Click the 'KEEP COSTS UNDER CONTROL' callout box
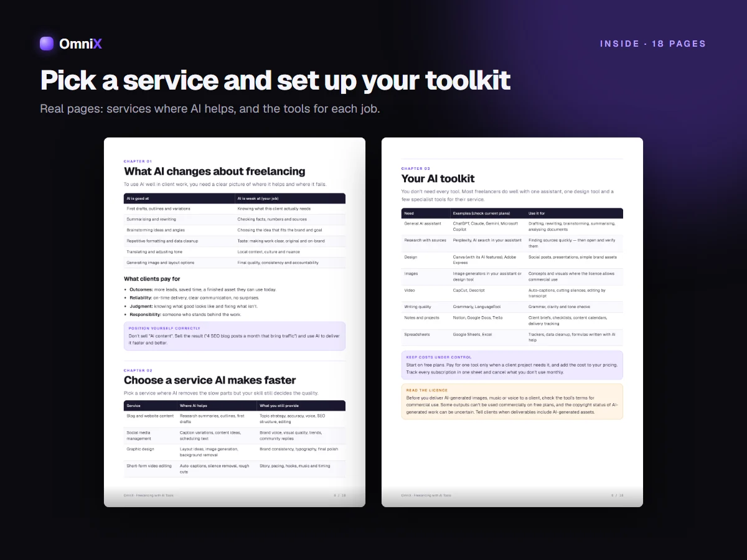The height and width of the screenshot is (560, 747). (x=512, y=365)
